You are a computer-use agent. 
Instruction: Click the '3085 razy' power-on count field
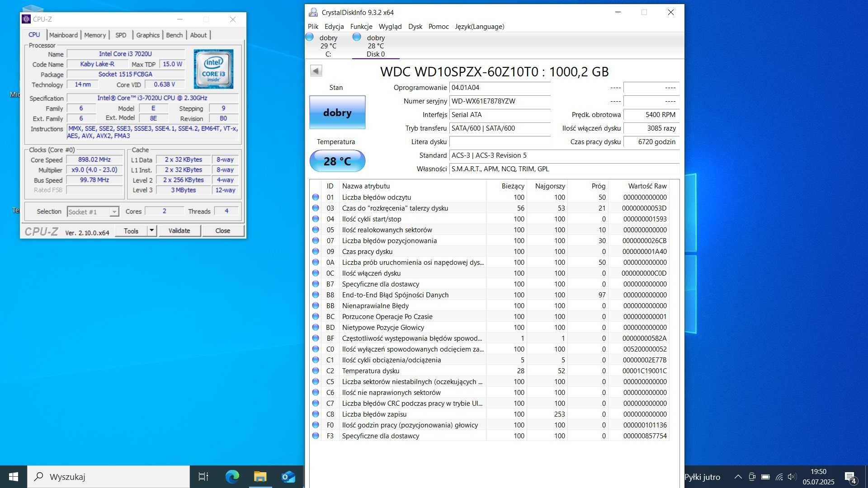coord(651,128)
